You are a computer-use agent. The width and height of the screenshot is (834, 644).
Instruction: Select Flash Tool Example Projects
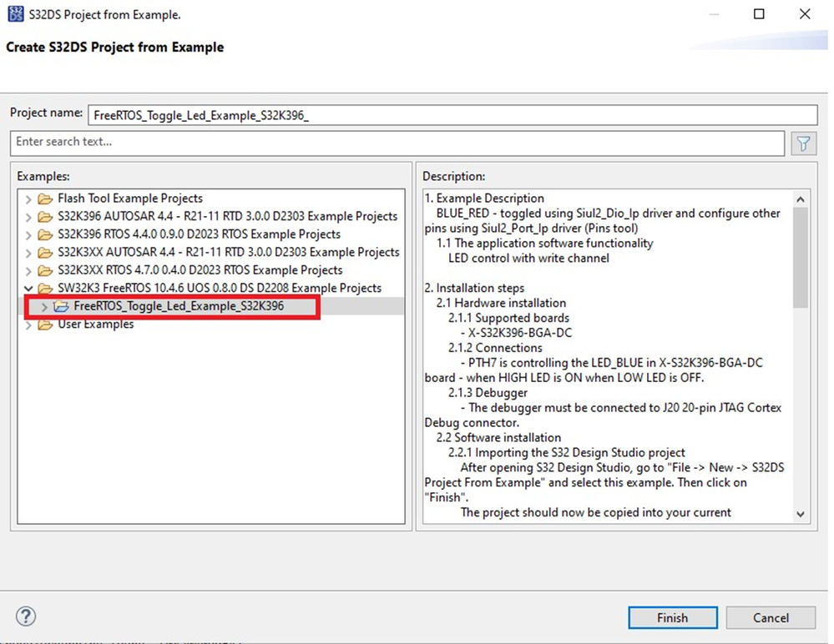pos(129,199)
